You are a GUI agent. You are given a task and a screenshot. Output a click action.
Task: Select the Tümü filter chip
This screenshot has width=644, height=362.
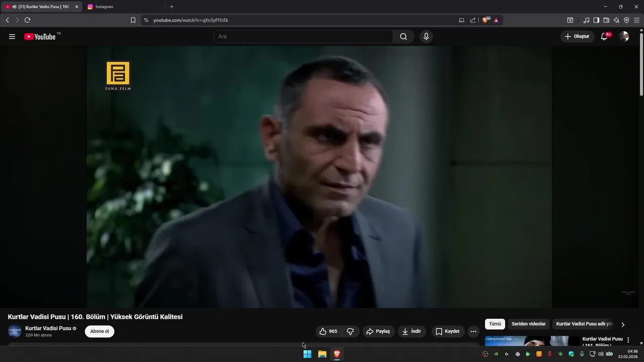495,324
